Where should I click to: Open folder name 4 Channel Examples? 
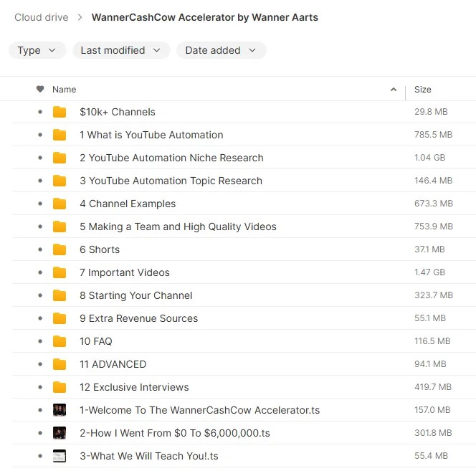(128, 204)
